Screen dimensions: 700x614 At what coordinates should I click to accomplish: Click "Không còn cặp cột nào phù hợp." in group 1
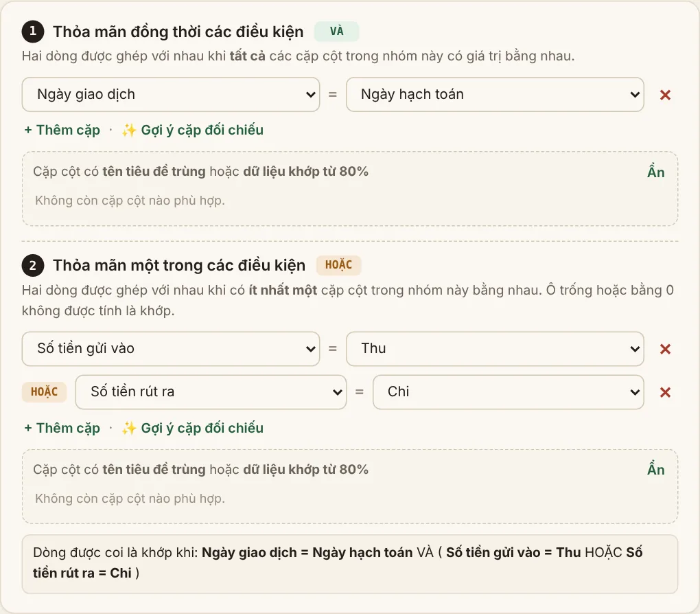tap(130, 201)
